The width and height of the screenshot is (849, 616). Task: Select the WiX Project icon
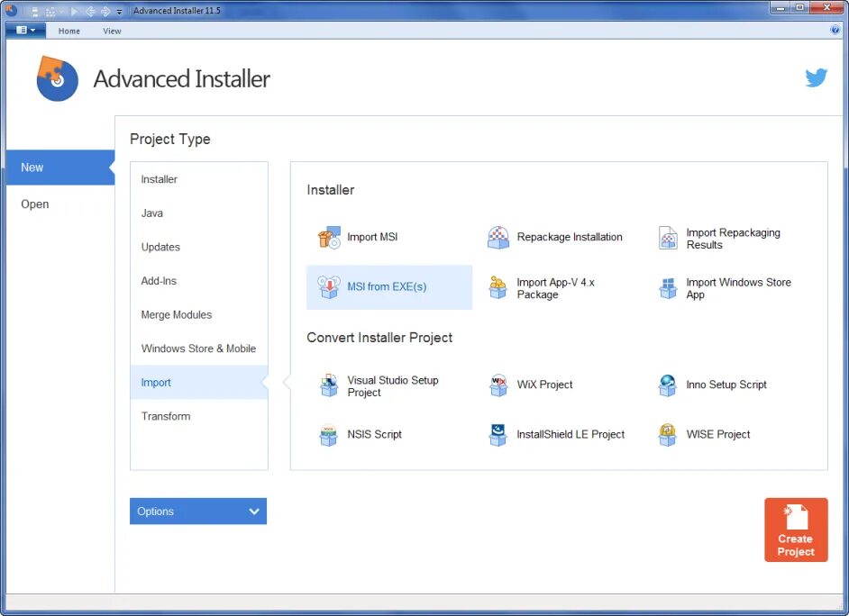[x=498, y=385]
